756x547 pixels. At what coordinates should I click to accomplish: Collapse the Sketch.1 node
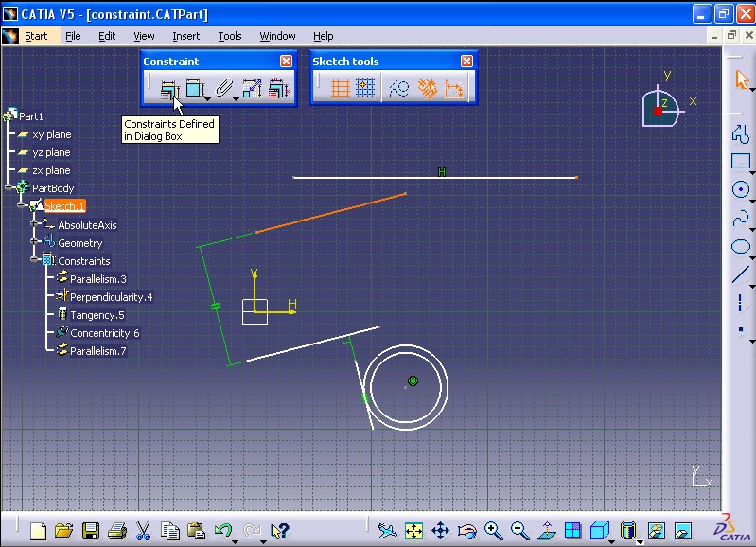coord(21,205)
